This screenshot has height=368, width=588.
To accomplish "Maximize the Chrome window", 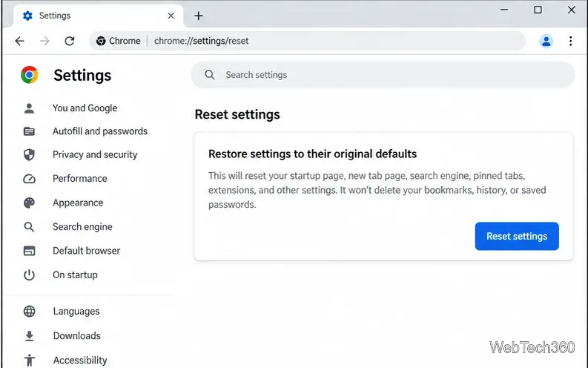I will 538,10.
